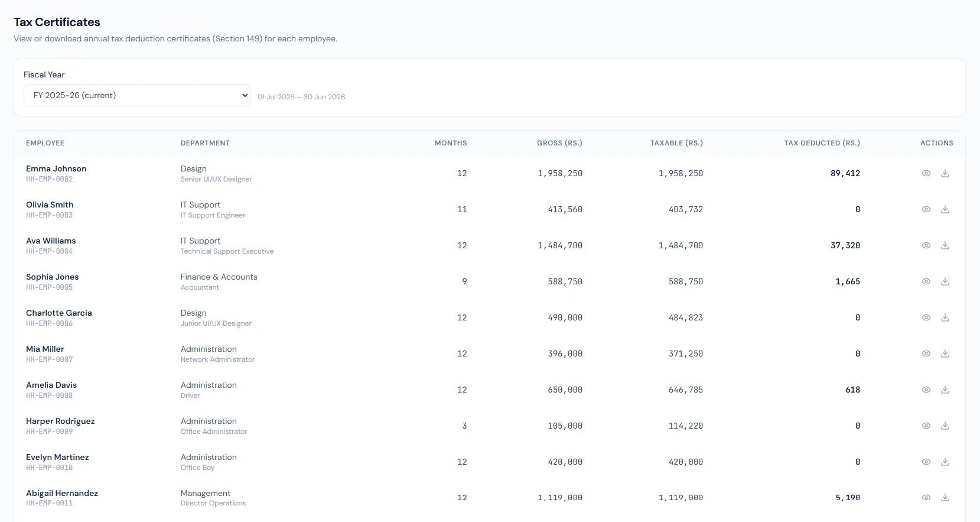Click gross amount 650,000
The height and width of the screenshot is (522, 980).
(x=565, y=390)
